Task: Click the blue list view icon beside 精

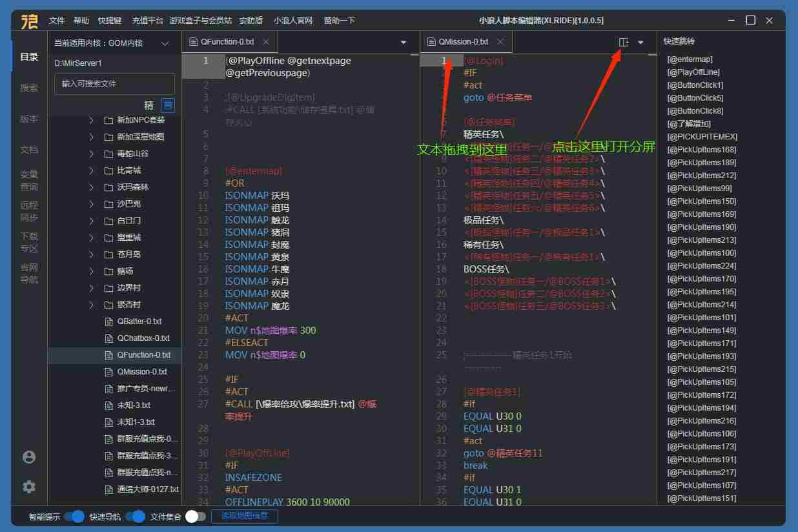Action: click(x=168, y=105)
